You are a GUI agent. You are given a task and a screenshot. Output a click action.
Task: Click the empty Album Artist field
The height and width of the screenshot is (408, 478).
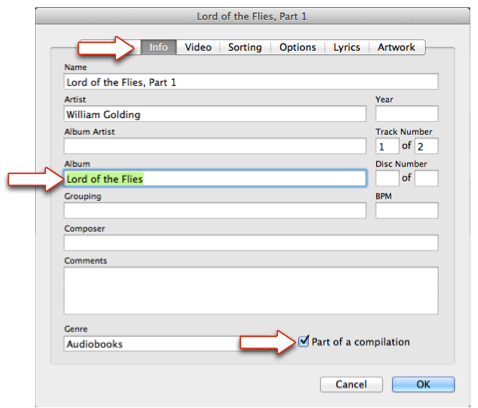[x=215, y=146]
